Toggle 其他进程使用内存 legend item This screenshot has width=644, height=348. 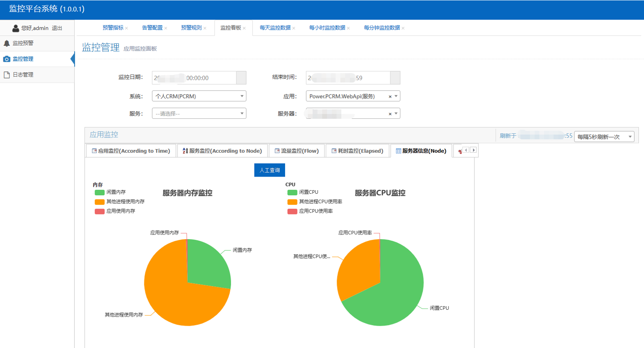100,202
